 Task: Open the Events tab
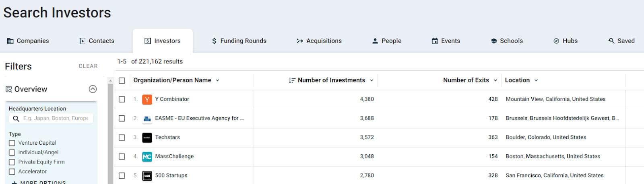click(446, 41)
